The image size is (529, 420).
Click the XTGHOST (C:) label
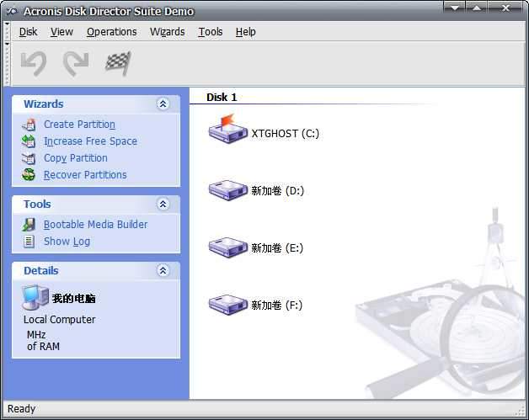pos(285,134)
